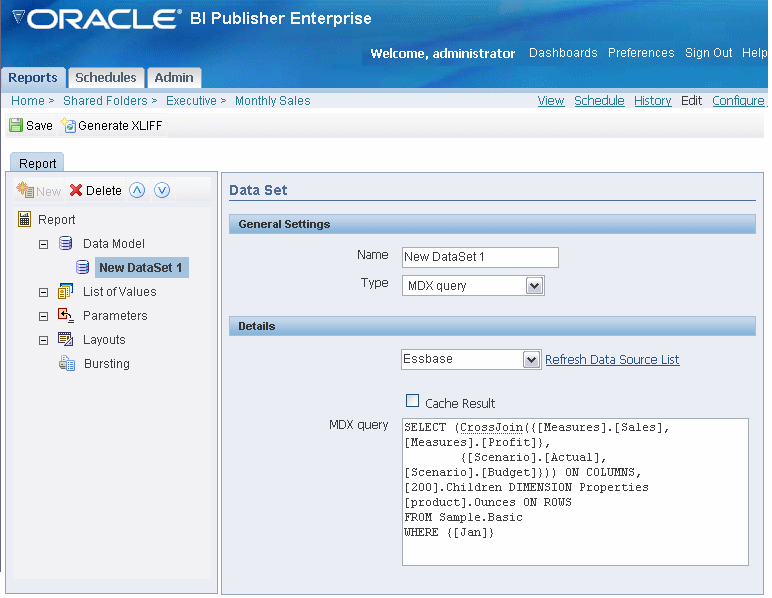Viewport: 772px width, 598px height.
Task: Click the Generate XLIFF button label
Action: click(x=120, y=126)
